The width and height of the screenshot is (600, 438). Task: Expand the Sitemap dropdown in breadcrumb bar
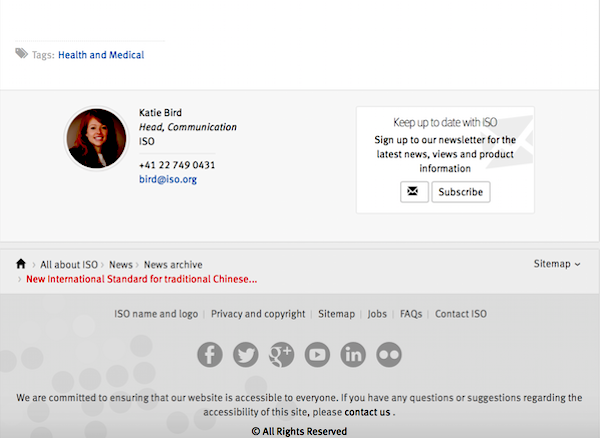click(x=557, y=264)
